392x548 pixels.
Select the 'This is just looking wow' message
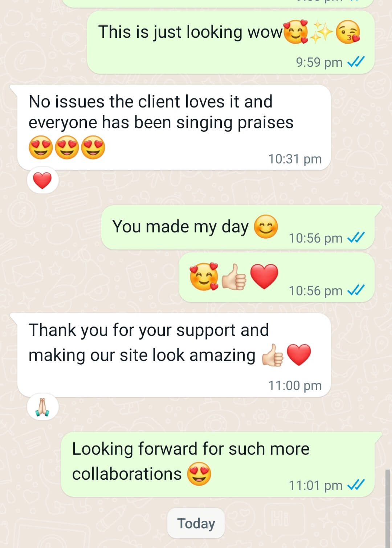(x=231, y=42)
